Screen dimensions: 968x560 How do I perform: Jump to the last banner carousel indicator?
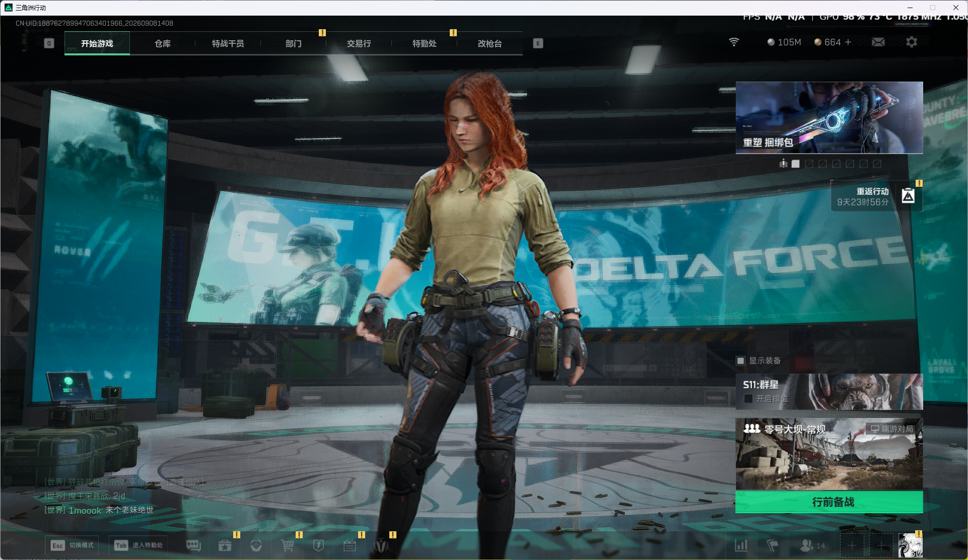[877, 164]
